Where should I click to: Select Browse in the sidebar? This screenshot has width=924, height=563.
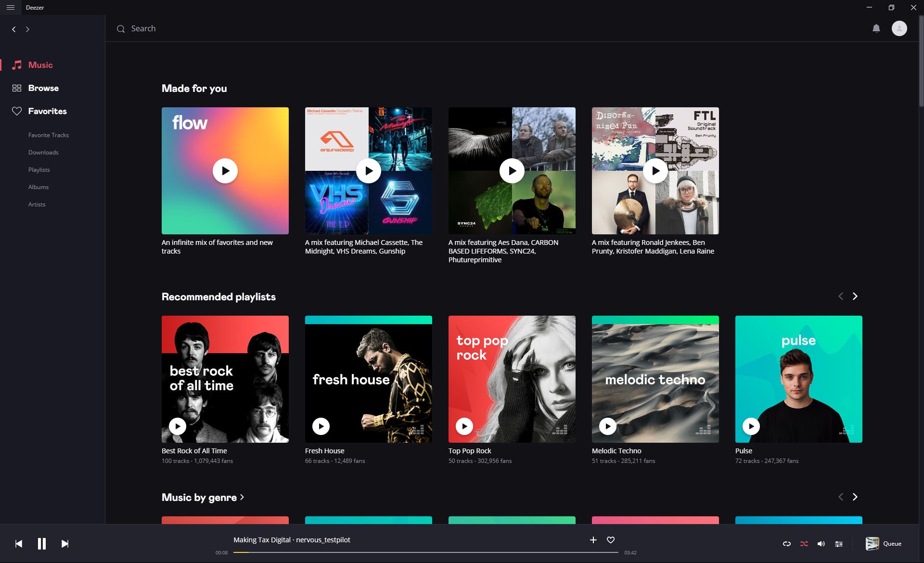click(43, 88)
